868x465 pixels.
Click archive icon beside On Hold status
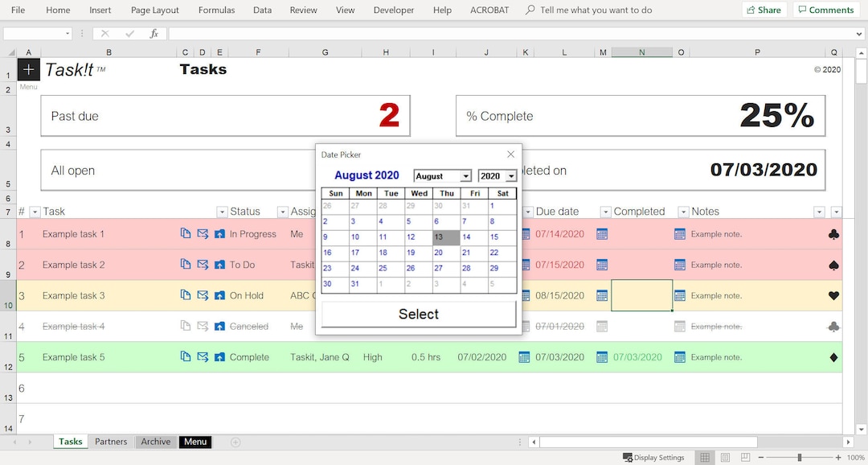tap(219, 295)
